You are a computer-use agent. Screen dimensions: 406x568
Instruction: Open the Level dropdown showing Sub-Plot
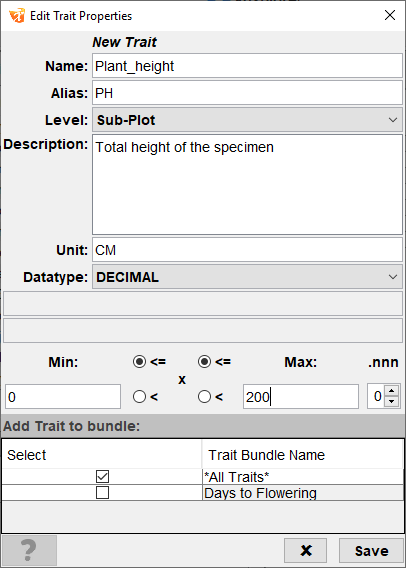pos(247,120)
